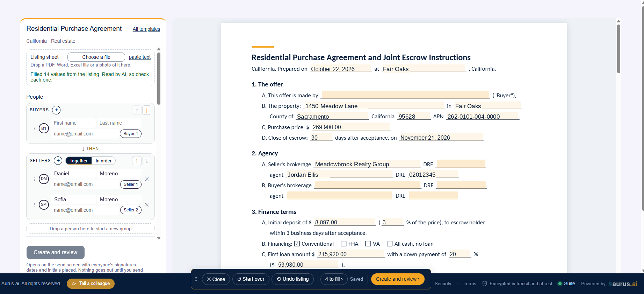Grab the drag handle beside Sofia Moreno
The image size is (644, 294).
(x=35, y=205)
